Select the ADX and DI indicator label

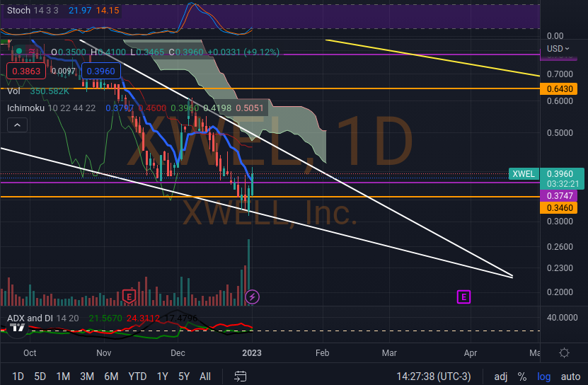[42, 318]
